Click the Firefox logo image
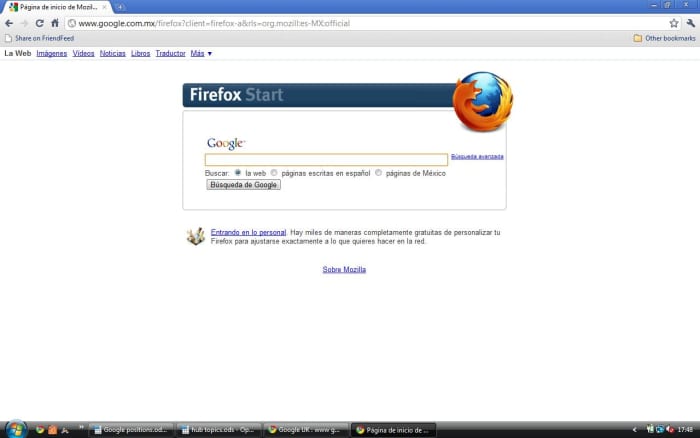700x438 pixels. point(483,101)
